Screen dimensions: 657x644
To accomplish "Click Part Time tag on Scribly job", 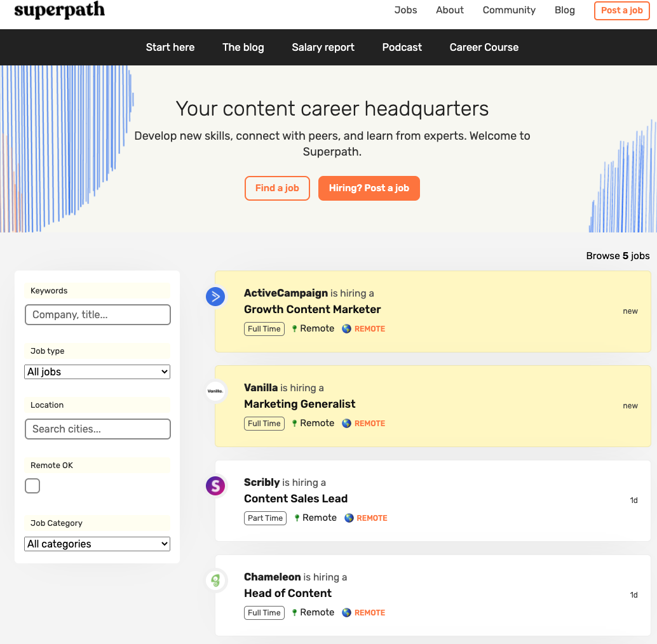I will [x=265, y=518].
